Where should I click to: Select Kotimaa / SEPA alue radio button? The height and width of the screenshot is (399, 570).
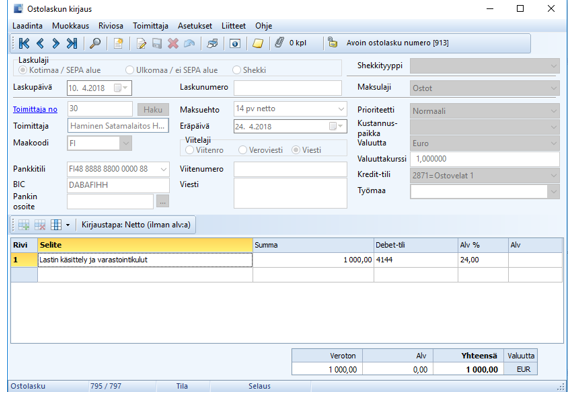[23, 70]
